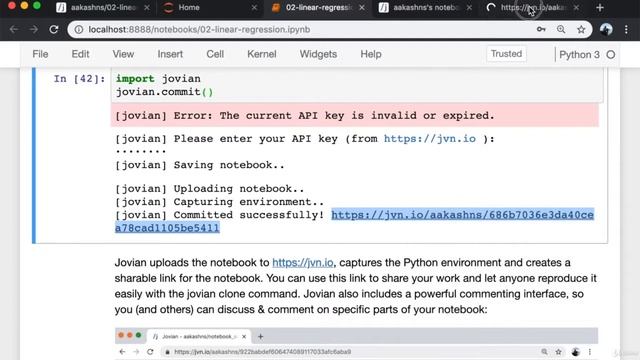Open the committed notebook jvn.io/aakashns link
Image resolution: width=640 pixels, height=360 pixels.
[354, 221]
